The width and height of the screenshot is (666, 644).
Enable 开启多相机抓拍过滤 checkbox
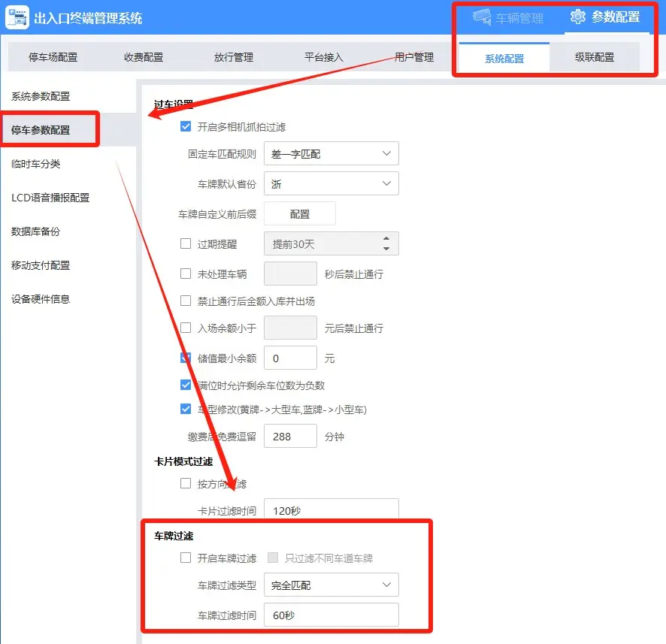pyautogui.click(x=186, y=127)
